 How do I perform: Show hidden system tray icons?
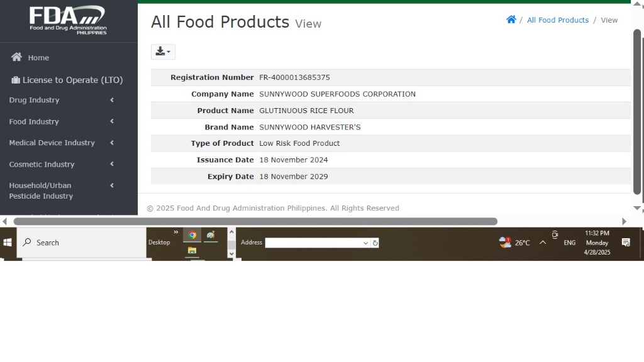click(x=543, y=243)
